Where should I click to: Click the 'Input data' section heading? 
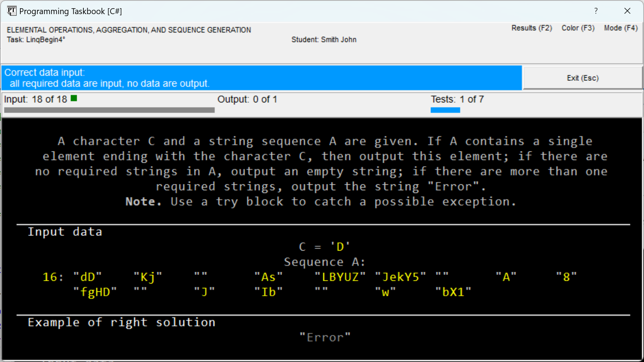(65, 232)
